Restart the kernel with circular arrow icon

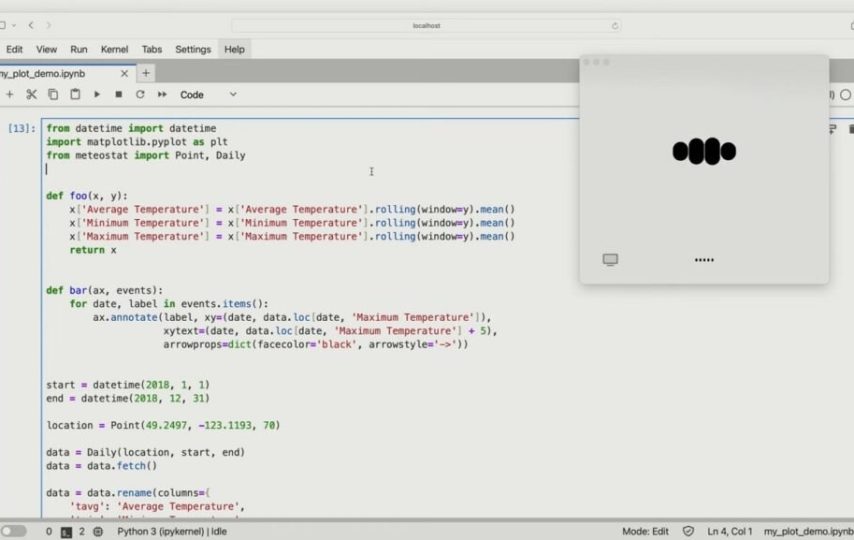point(140,94)
